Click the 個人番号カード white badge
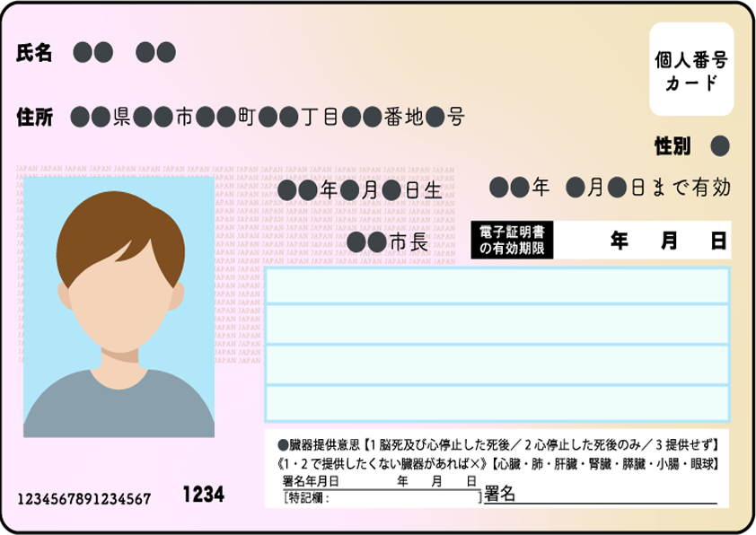Screen dimensions: 756x535 (x=691, y=71)
